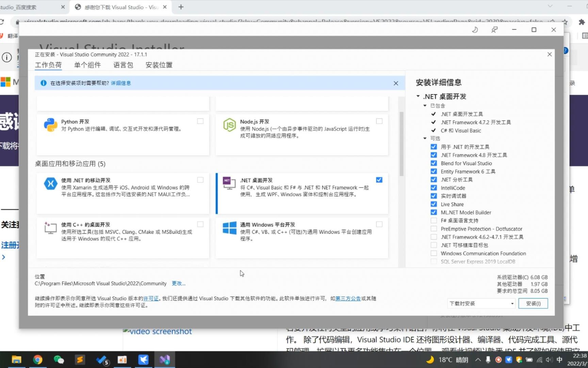The image size is (588, 368).
Task: Click the installer feedback pin icon
Action: [494, 30]
